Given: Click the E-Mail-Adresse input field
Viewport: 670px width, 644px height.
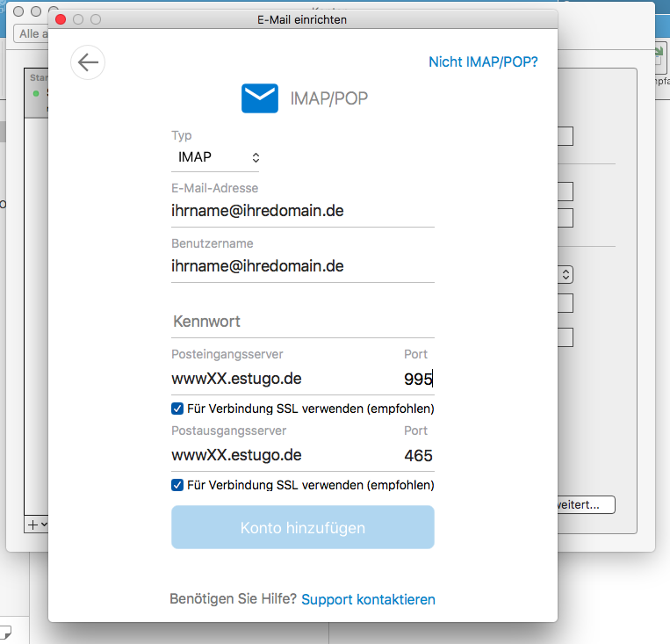Looking at the screenshot, I should click(x=303, y=211).
